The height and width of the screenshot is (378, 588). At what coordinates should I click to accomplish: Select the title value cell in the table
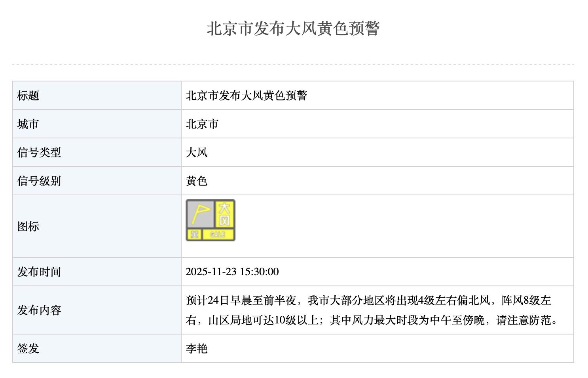click(247, 96)
